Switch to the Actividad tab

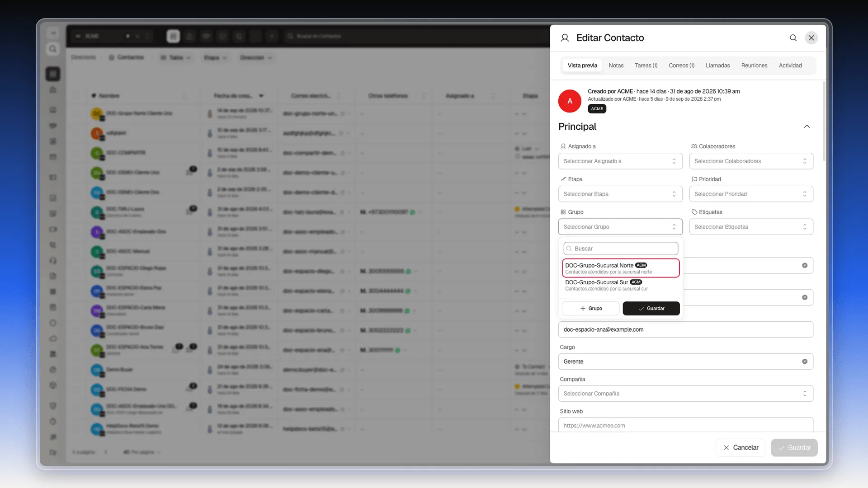[x=790, y=66]
